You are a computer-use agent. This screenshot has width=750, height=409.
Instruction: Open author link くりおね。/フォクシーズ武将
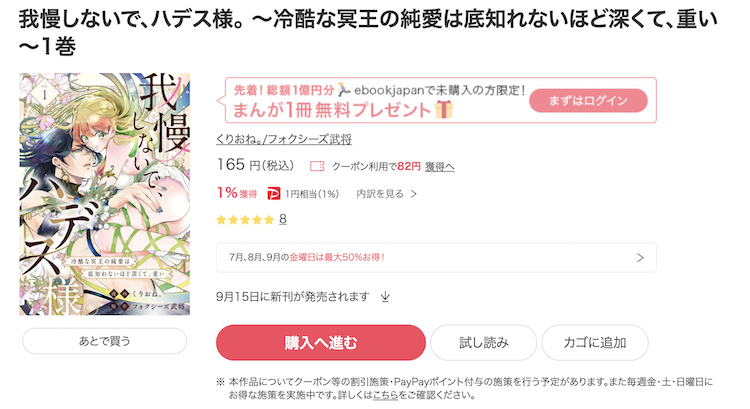tap(284, 139)
